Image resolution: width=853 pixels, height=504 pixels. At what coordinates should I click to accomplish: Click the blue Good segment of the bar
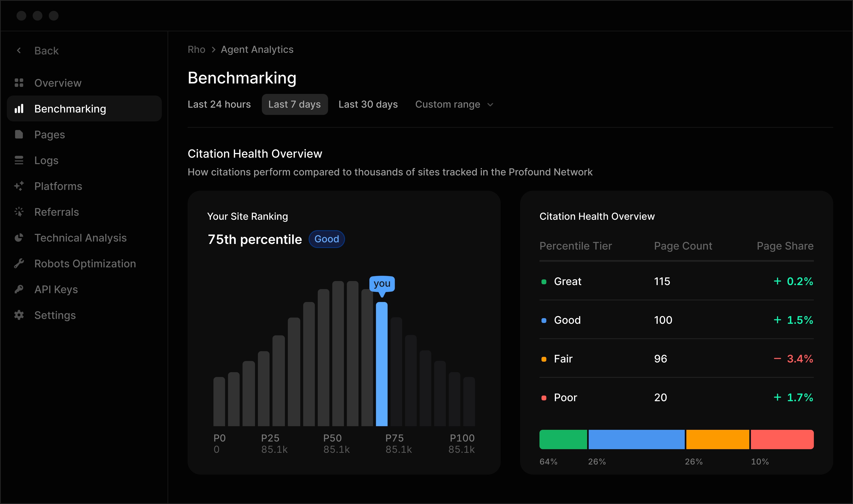click(637, 439)
